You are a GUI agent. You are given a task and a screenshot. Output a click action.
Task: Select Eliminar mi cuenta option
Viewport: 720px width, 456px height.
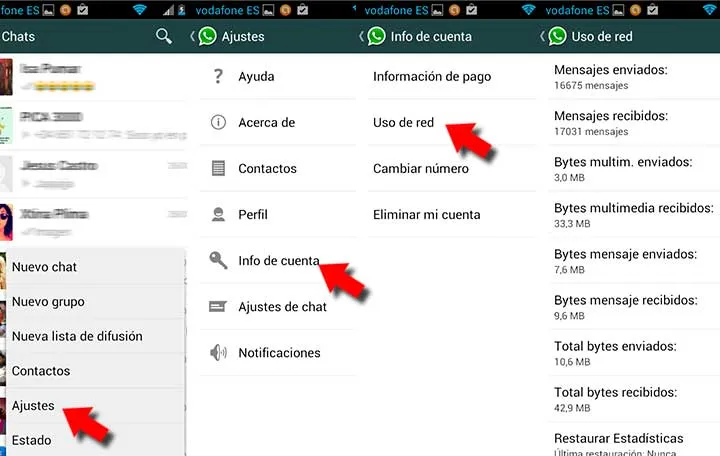coord(452,214)
